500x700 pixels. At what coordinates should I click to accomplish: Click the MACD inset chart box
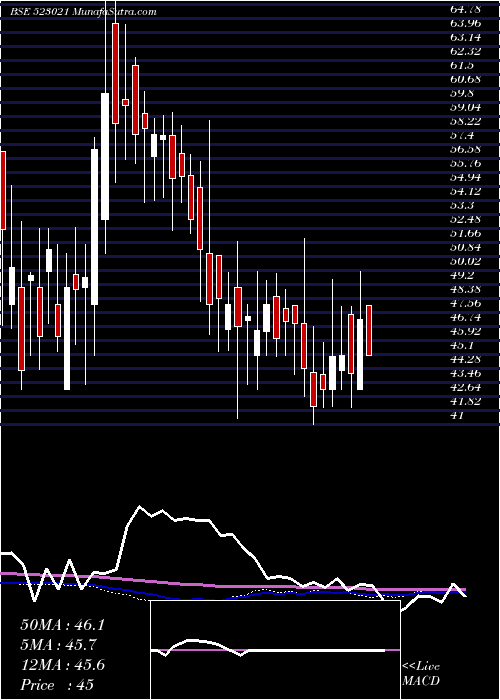pyautogui.click(x=275, y=650)
